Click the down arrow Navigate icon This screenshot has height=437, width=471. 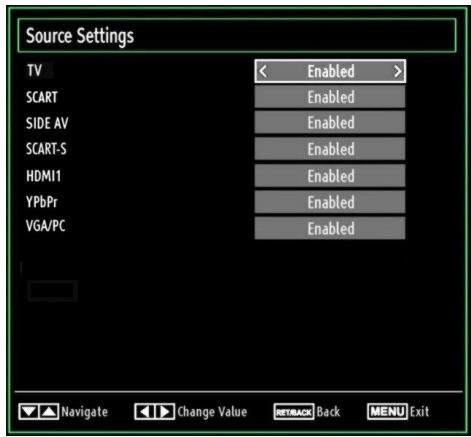pos(29,411)
